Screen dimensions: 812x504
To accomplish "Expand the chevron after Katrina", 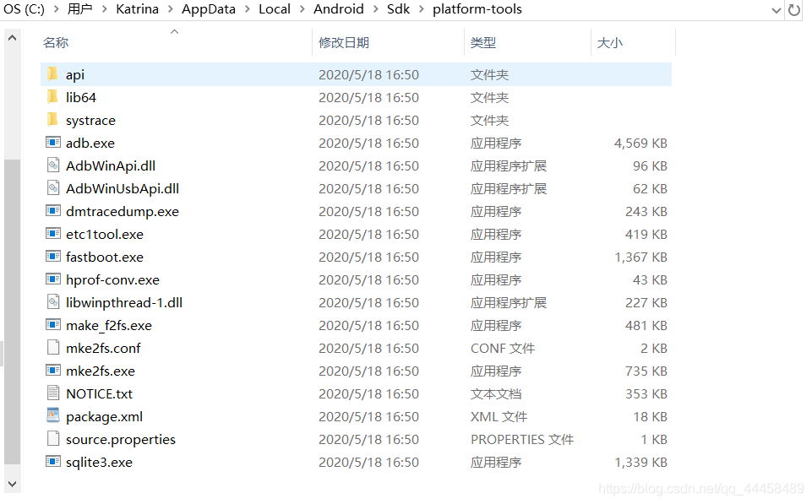I will (x=170, y=9).
